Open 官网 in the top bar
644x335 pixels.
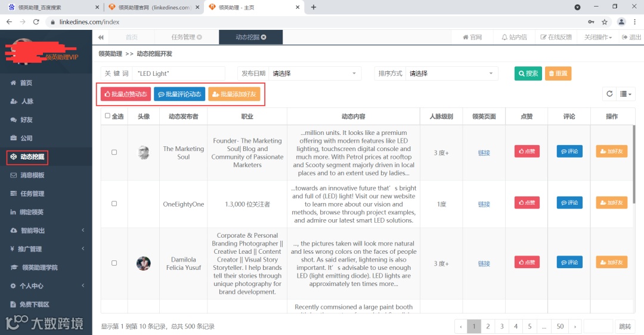point(472,37)
